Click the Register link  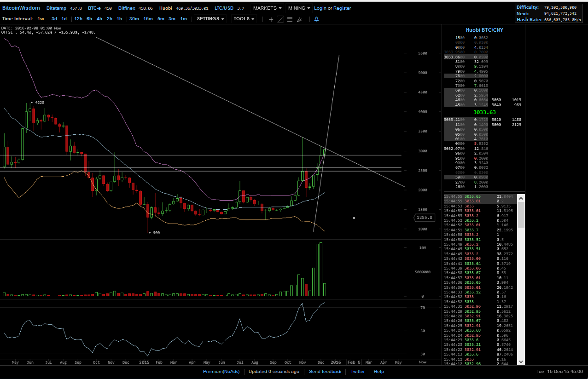coord(342,8)
